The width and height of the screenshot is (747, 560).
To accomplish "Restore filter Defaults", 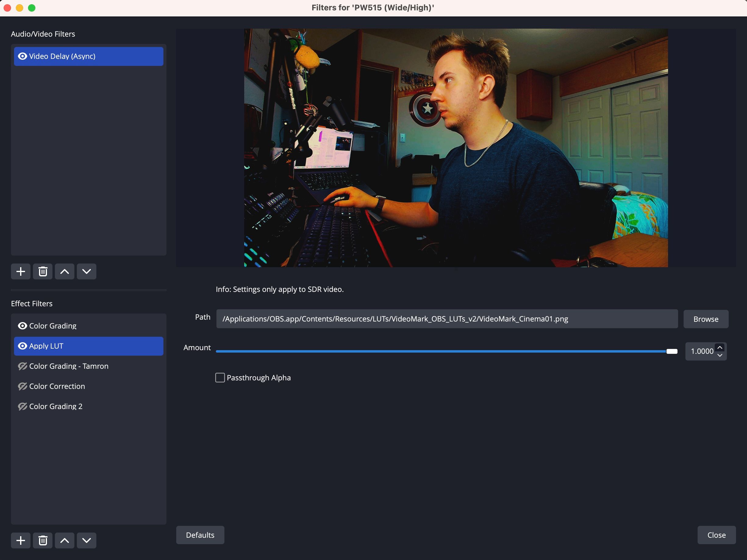I will 200,535.
